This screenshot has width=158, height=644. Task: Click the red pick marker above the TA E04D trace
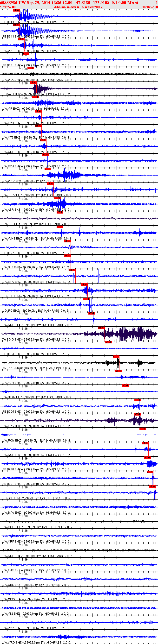click(x=101, y=328)
